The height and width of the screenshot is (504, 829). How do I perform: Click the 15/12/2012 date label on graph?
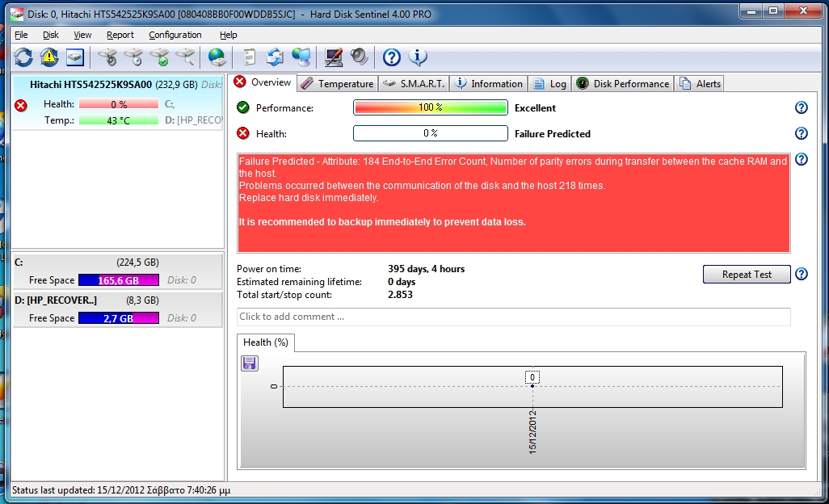click(532, 432)
